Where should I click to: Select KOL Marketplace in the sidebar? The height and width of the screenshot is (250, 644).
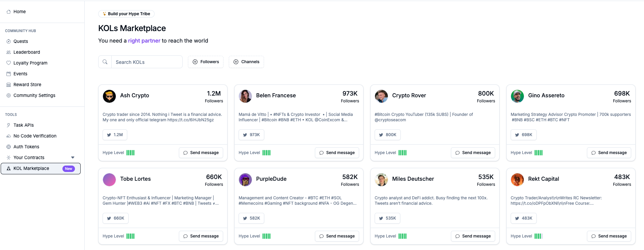pyautogui.click(x=31, y=168)
